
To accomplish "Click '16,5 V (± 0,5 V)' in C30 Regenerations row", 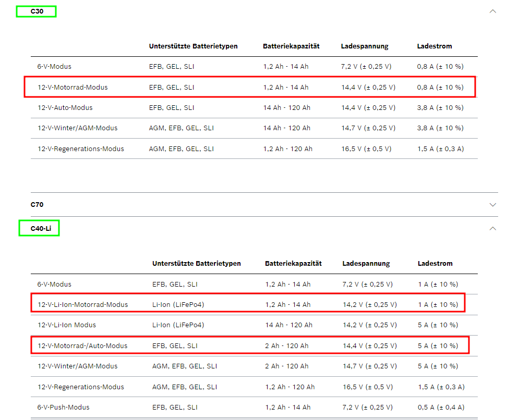I will pos(366,149).
